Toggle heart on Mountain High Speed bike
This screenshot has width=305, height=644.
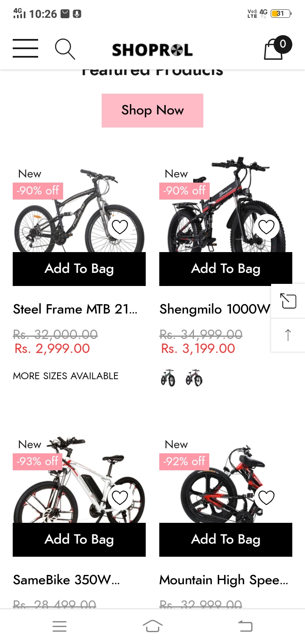[x=266, y=498]
